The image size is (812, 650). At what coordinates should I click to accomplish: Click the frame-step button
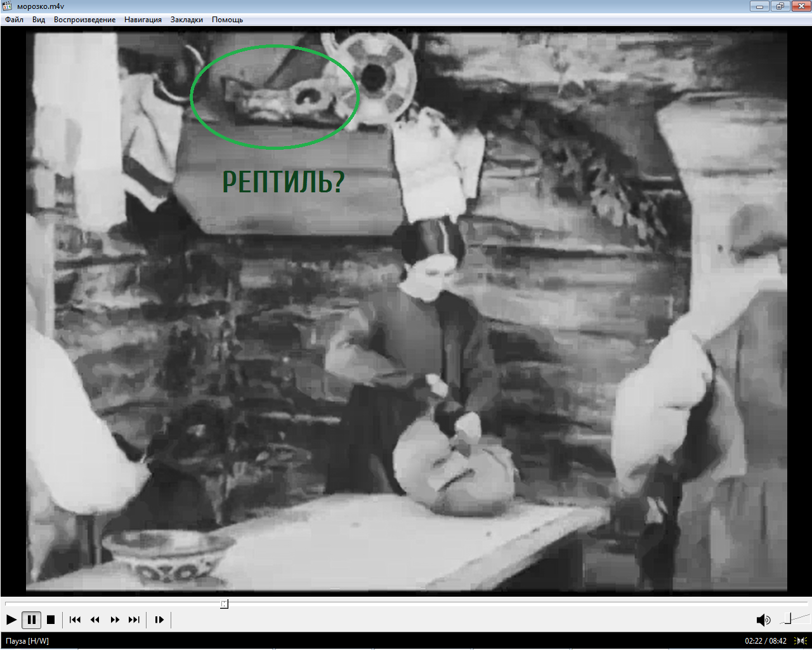coord(159,620)
